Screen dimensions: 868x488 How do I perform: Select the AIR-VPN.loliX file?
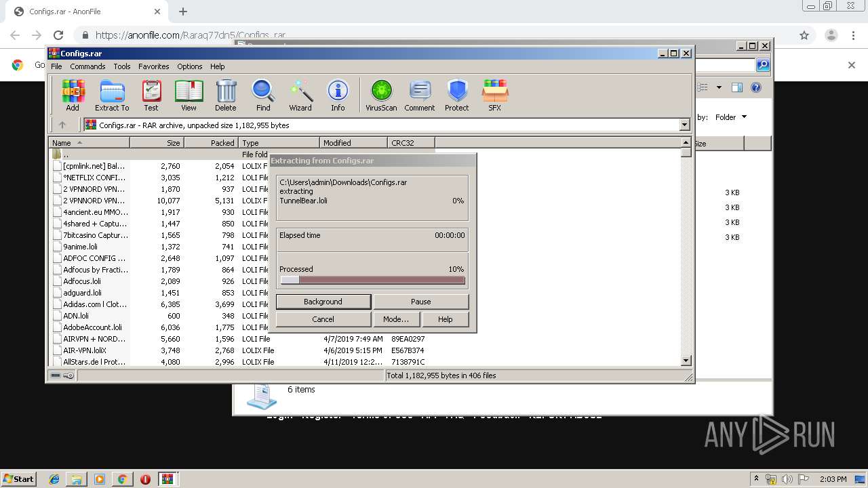point(85,350)
